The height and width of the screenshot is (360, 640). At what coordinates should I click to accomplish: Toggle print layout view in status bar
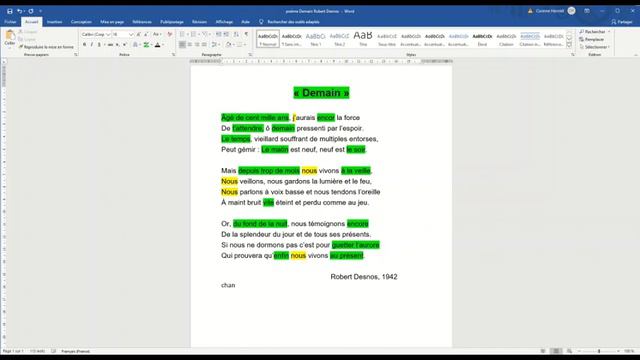[x=556, y=351]
